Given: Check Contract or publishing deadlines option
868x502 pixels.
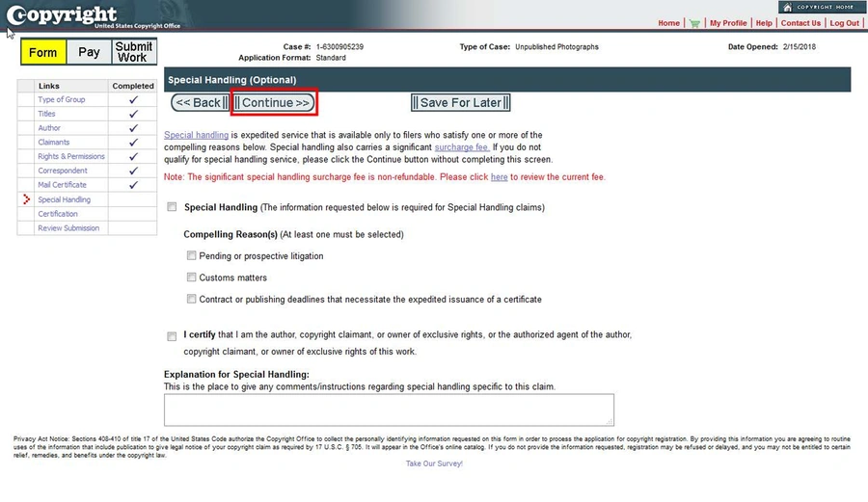Looking at the screenshot, I should [192, 299].
